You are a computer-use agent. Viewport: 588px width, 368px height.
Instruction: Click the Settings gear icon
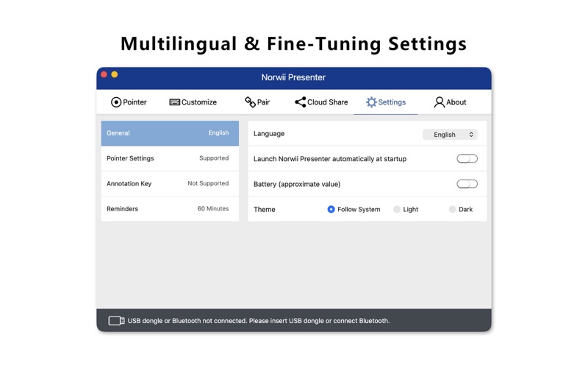pos(371,102)
